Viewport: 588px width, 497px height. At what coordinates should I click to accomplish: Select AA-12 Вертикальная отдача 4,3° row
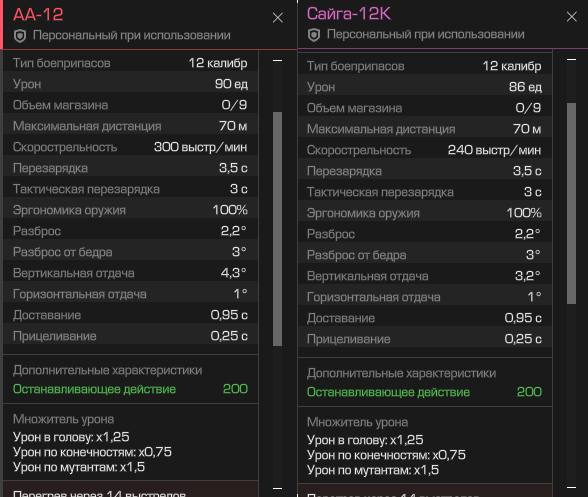point(130,273)
